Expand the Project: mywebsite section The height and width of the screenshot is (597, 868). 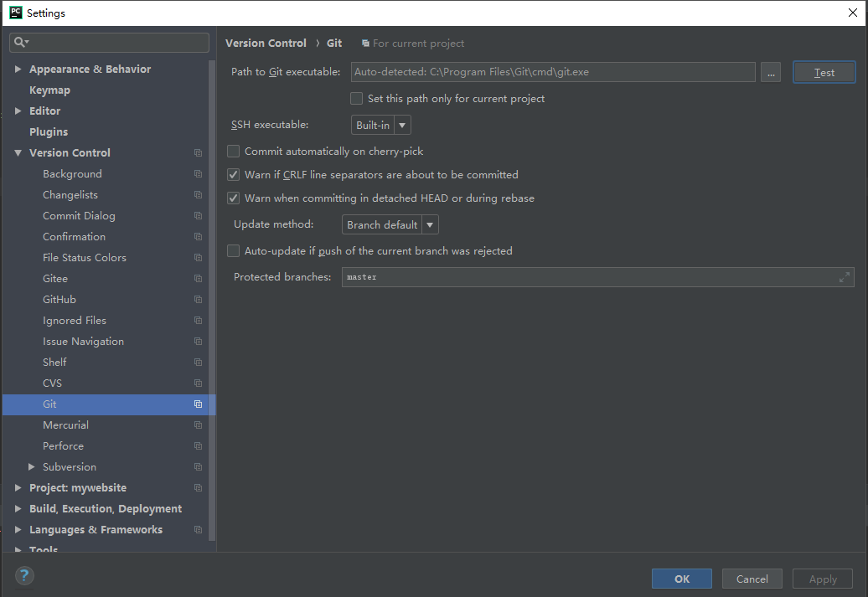click(18, 488)
